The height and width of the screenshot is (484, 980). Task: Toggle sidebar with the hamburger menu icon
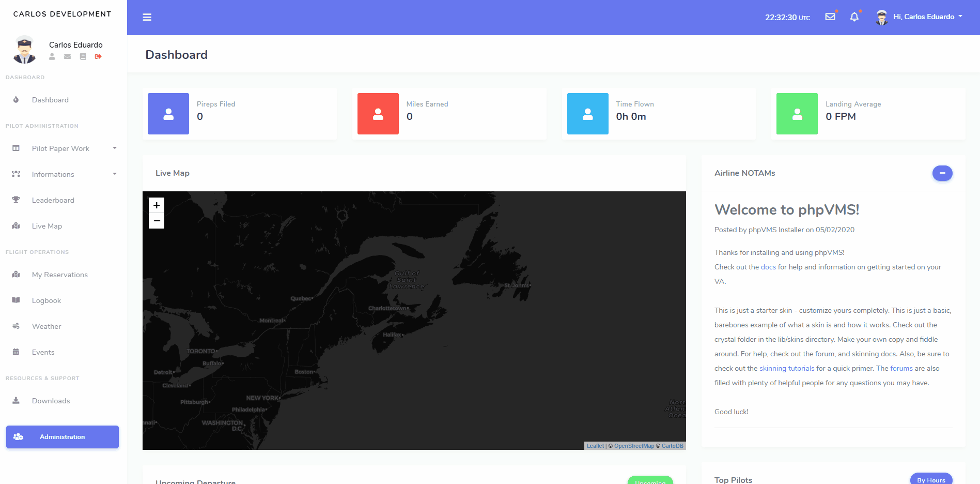point(147,17)
